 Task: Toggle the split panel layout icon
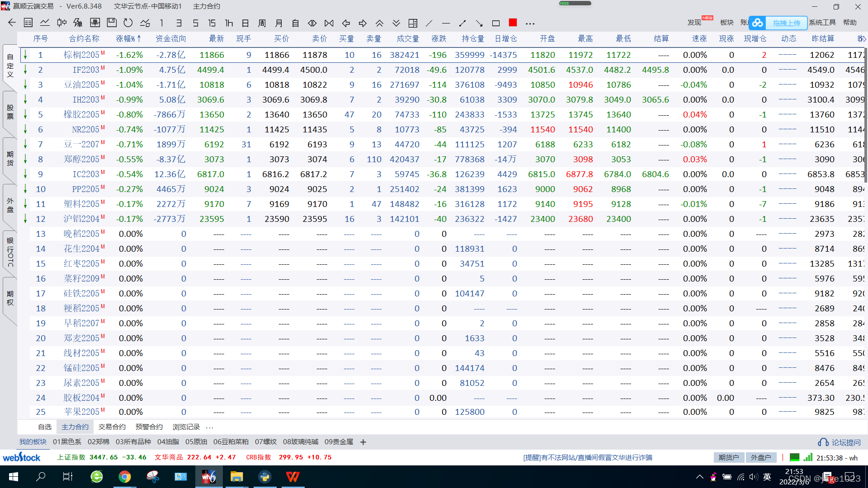pyautogui.click(x=413, y=23)
